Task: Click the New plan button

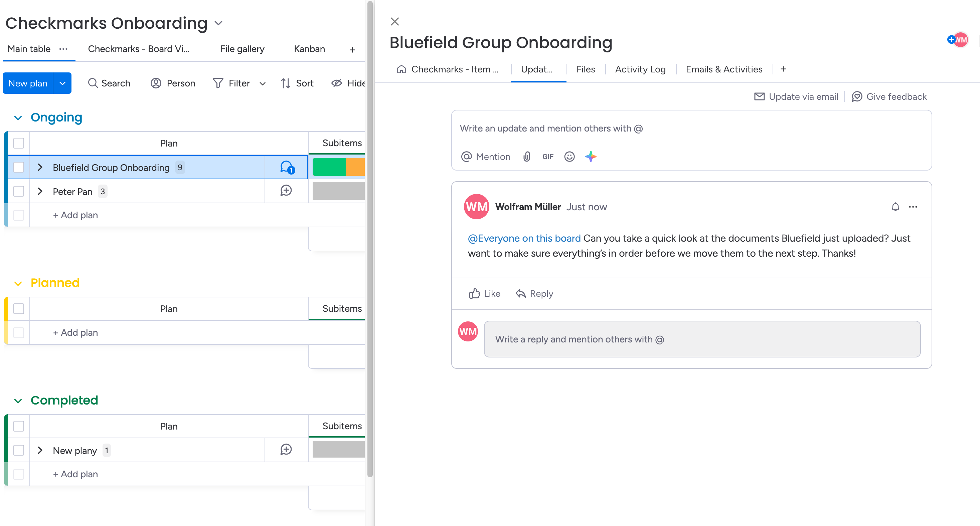Action: pos(28,83)
